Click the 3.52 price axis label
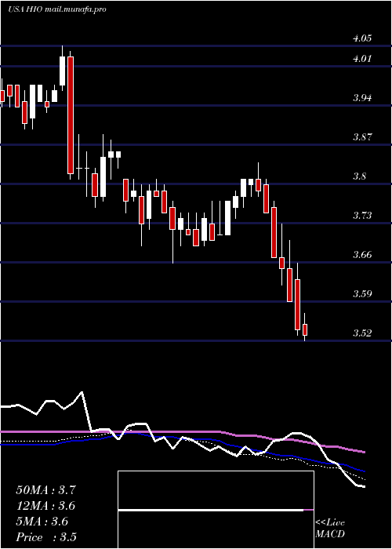Screen dimensions: 392x549 [362, 333]
